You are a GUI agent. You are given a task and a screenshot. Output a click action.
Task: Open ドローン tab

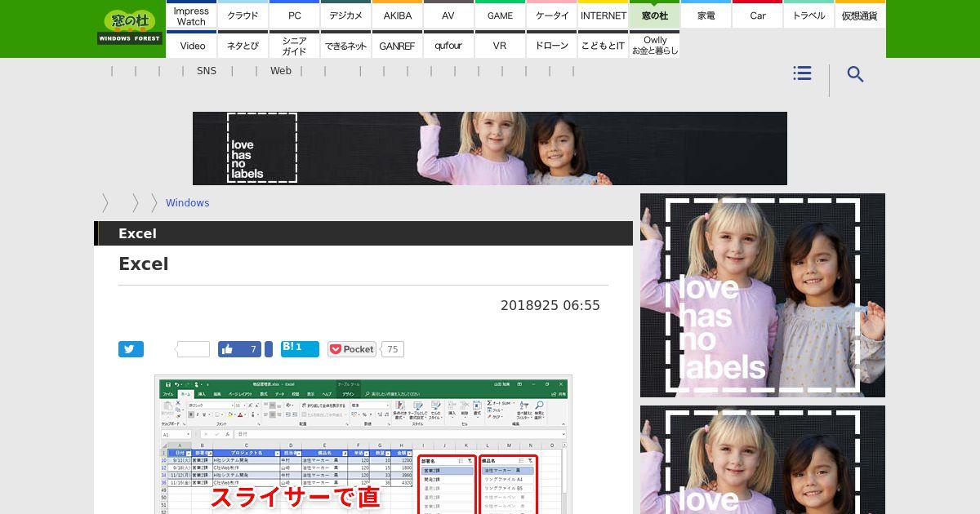(552, 46)
